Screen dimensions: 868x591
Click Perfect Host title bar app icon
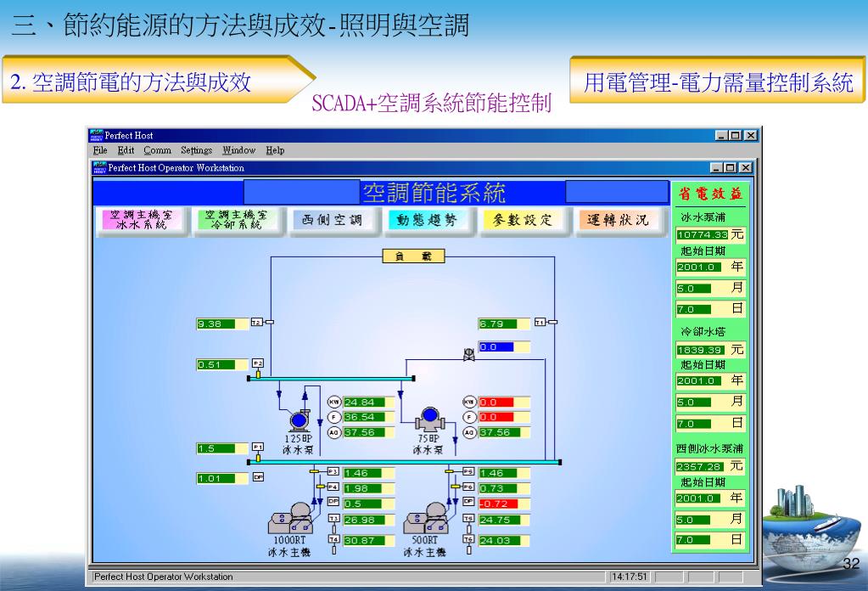click(97, 135)
